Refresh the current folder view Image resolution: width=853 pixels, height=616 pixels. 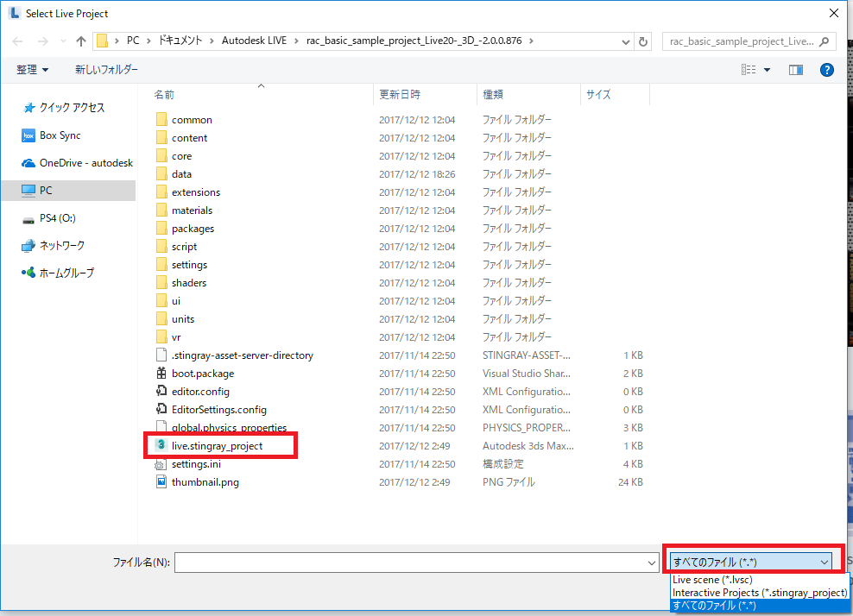click(x=643, y=41)
